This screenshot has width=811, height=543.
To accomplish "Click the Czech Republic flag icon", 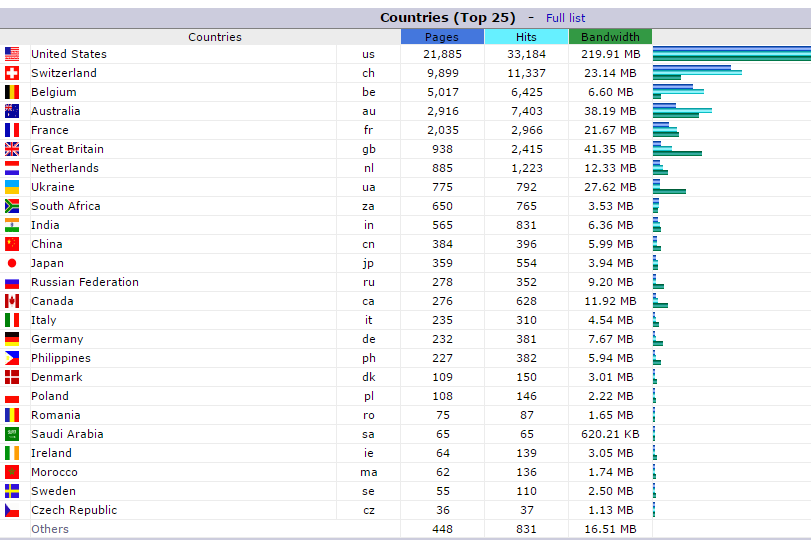I will (x=12, y=510).
